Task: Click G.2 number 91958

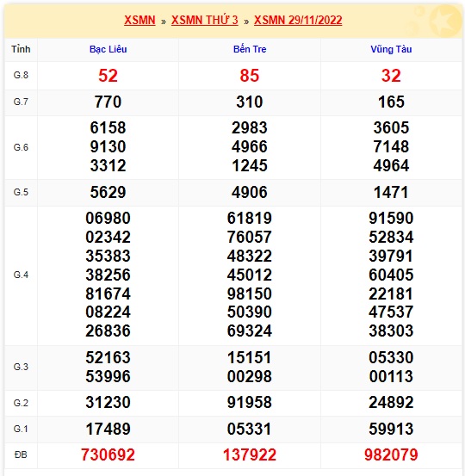Action: pos(250,403)
